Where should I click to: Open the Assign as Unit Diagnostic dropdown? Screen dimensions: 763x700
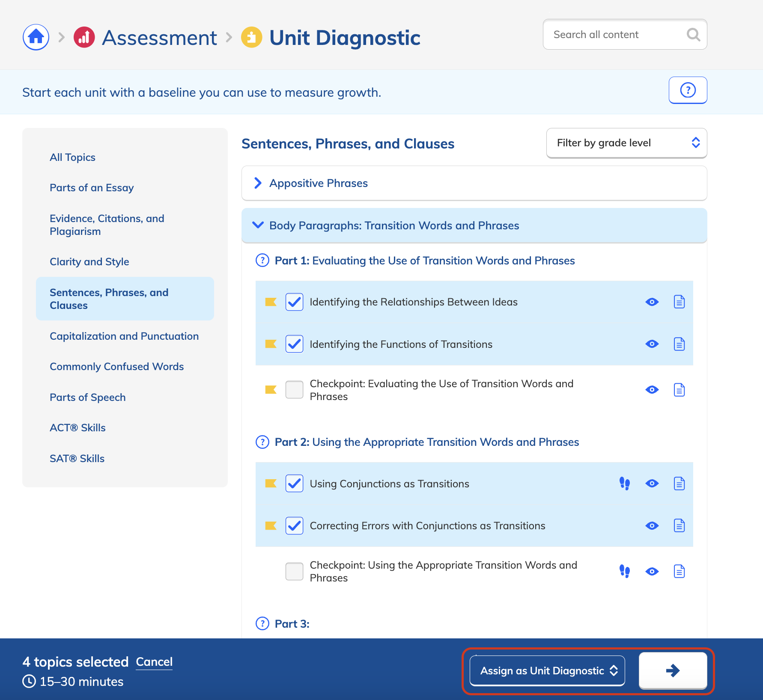(547, 670)
